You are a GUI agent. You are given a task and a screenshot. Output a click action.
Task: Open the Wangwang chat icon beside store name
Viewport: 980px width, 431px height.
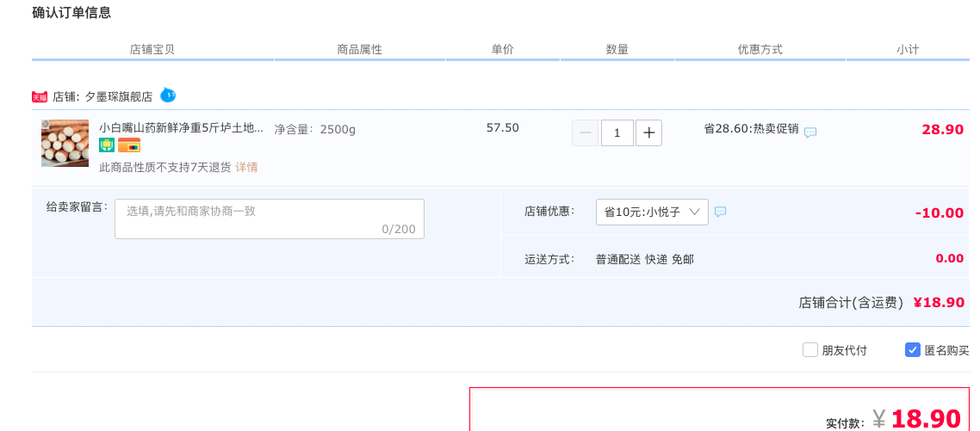[x=168, y=95]
